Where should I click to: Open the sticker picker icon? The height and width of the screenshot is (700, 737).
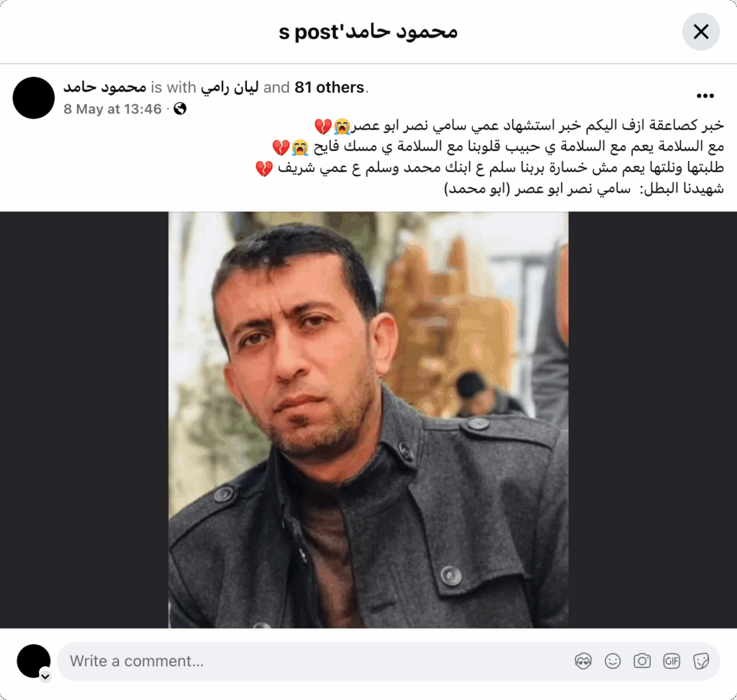(701, 661)
